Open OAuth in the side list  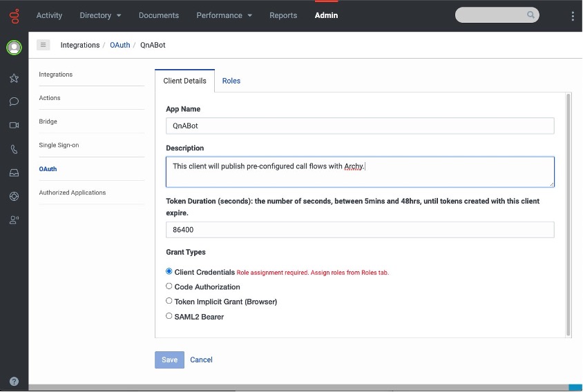(48, 168)
